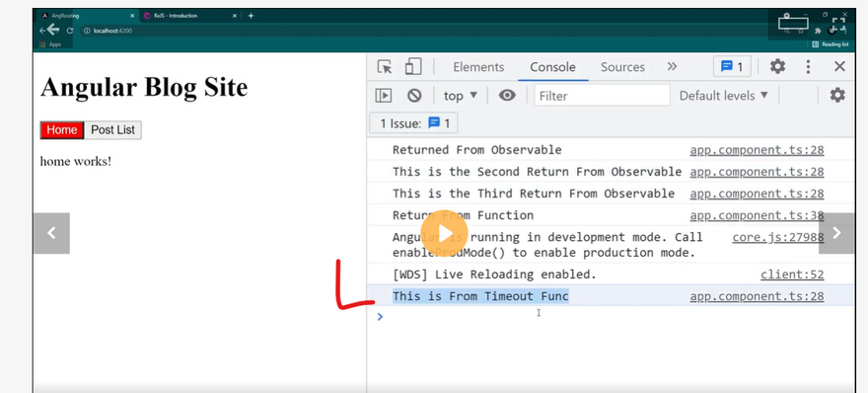Click 'This is the Second Return From Observable' message

pyautogui.click(x=537, y=172)
